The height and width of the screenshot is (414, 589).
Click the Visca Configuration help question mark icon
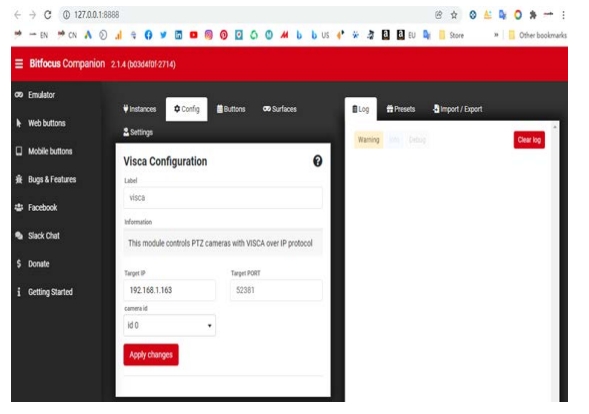point(317,161)
